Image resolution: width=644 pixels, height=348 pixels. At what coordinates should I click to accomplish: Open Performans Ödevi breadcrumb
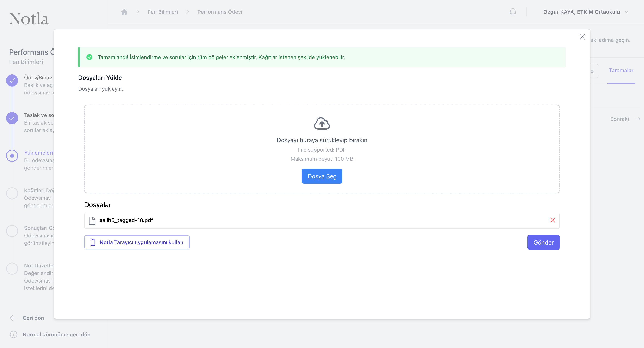(x=220, y=12)
